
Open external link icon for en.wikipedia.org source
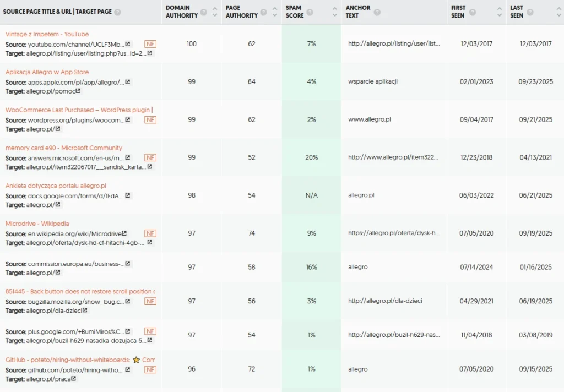(124, 233)
